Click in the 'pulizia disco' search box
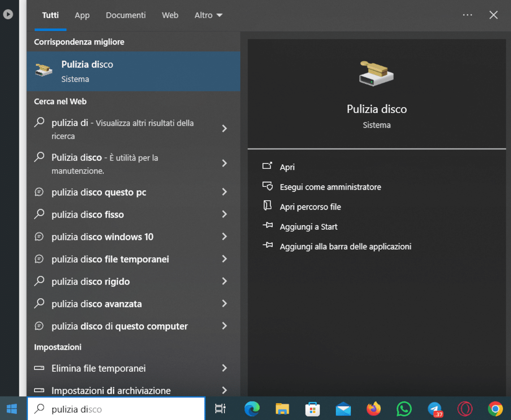 [x=116, y=409]
